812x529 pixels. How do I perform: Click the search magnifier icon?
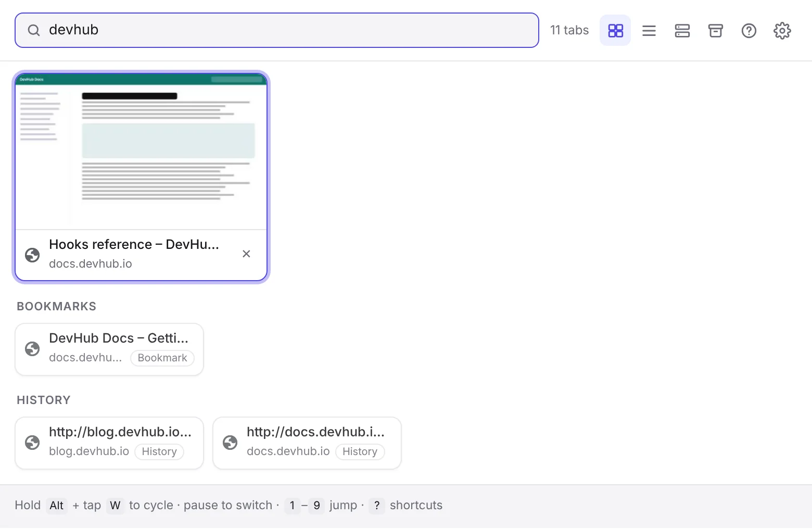(x=34, y=30)
